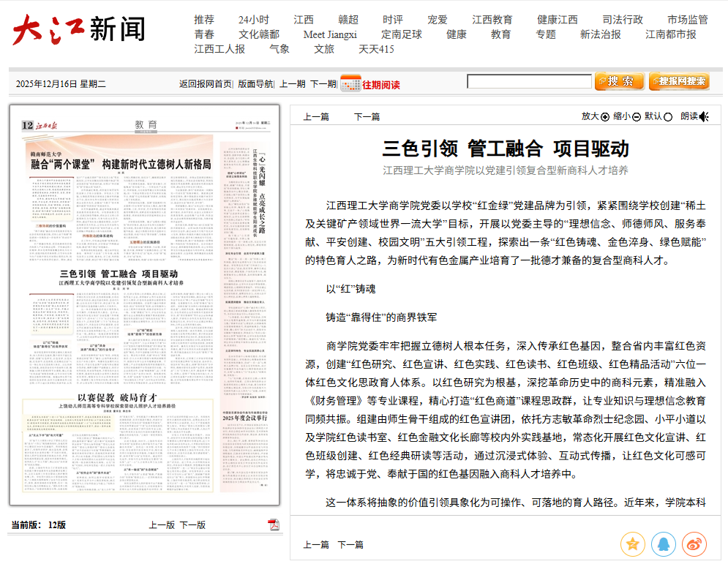The image size is (728, 564).
Task: Click the 往期阅读 calendar icon
Action: [350, 83]
